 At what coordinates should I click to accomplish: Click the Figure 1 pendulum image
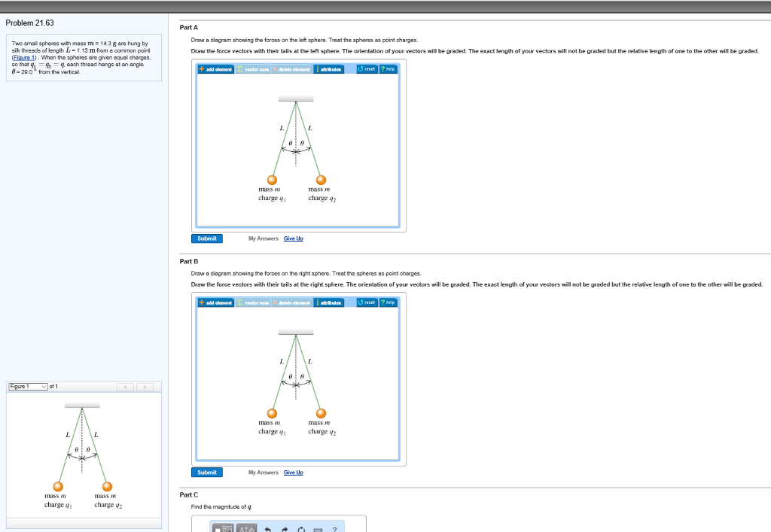click(83, 456)
